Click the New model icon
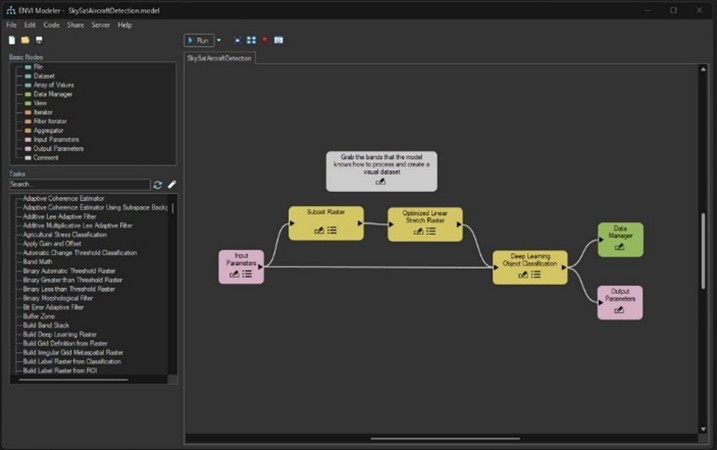This screenshot has width=717, height=450. 12,40
